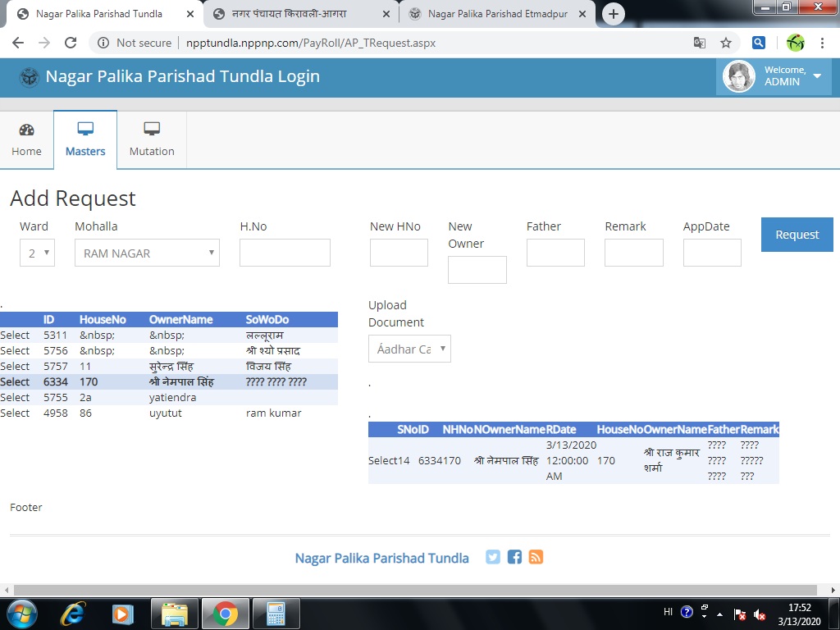
Task: Go to the Home tab
Action: (26, 139)
